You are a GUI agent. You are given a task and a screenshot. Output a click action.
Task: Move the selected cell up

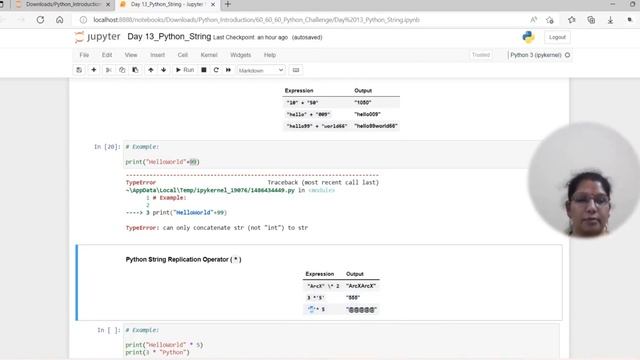(151, 70)
